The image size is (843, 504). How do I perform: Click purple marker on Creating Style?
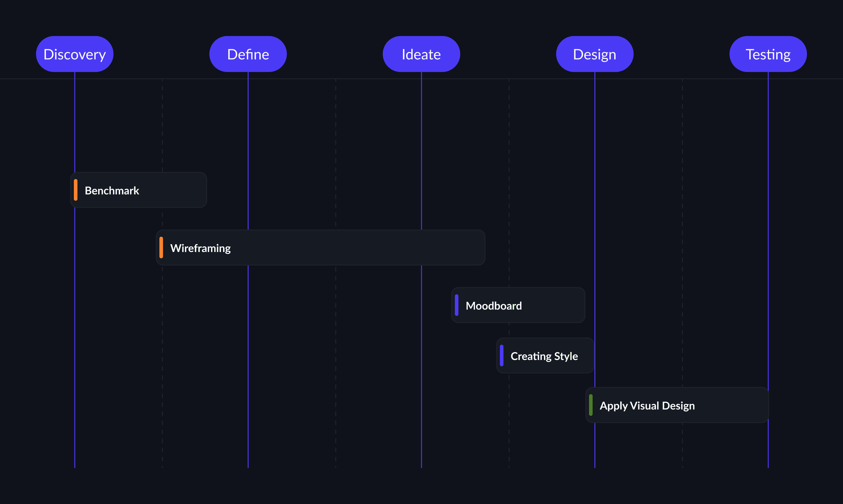pos(502,355)
